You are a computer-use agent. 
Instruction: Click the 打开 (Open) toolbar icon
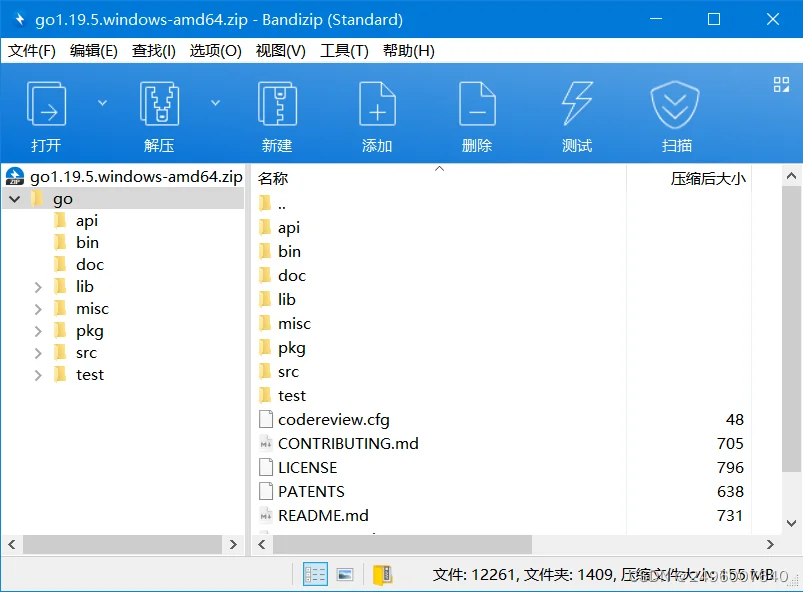[46, 104]
